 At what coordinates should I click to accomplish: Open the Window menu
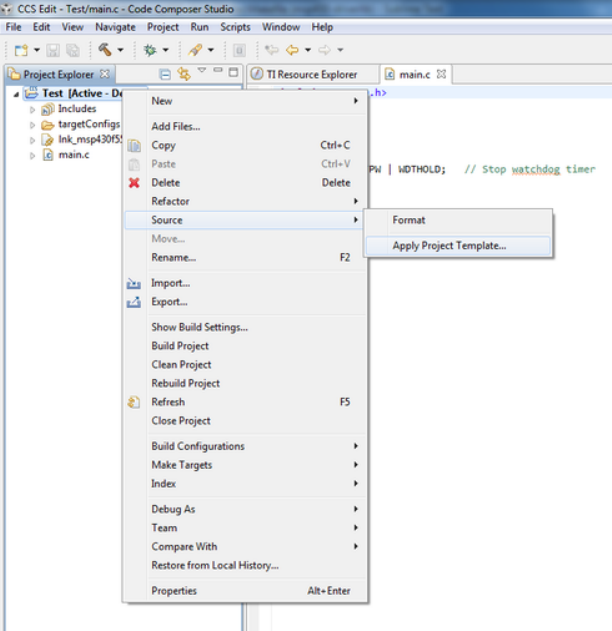281,27
